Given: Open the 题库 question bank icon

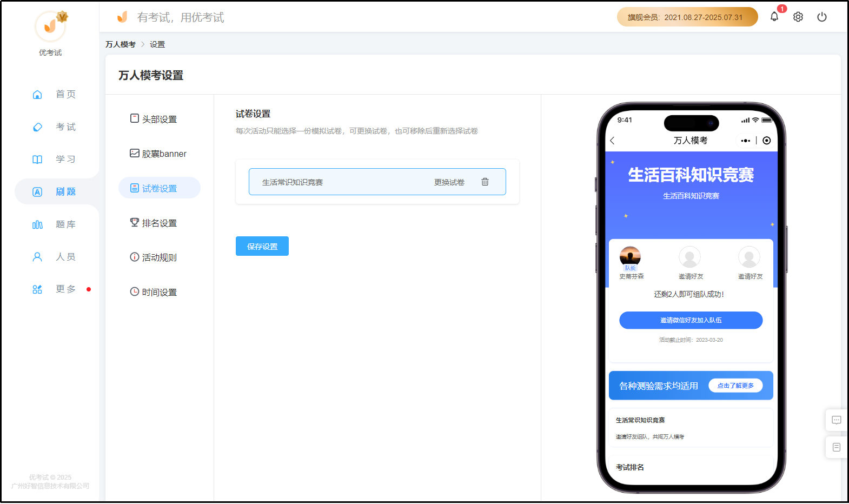Looking at the screenshot, I should tap(37, 224).
